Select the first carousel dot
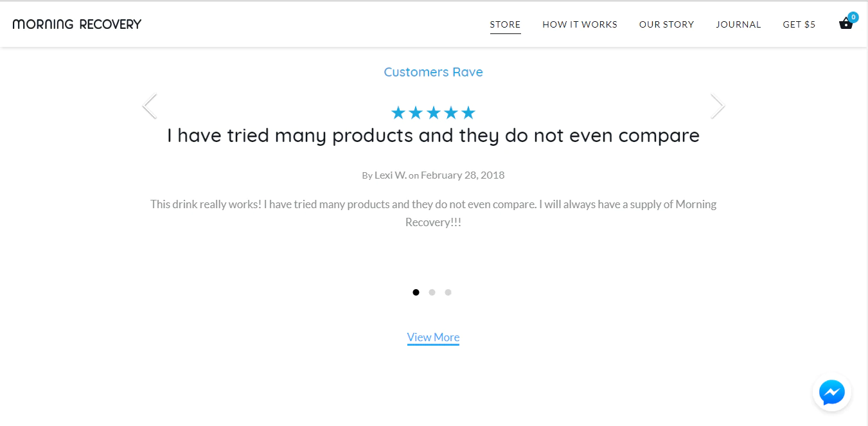The height and width of the screenshot is (426, 868). pyautogui.click(x=416, y=292)
